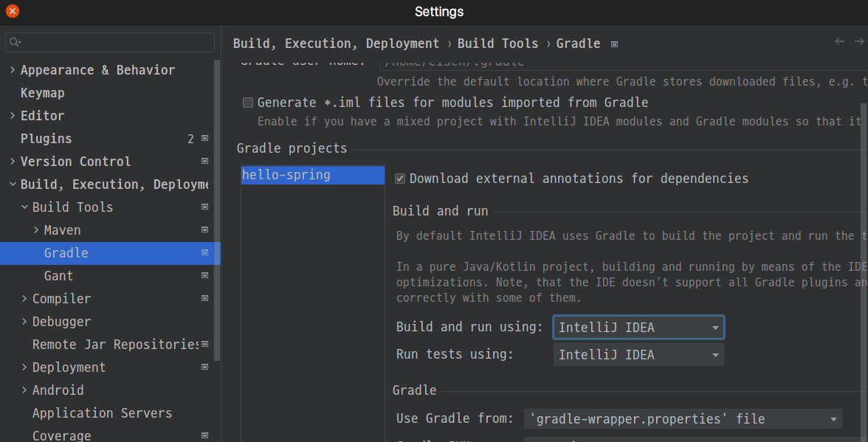868x442 pixels.
Task: Click the project-level icon beside Build Tools
Action: click(x=205, y=207)
